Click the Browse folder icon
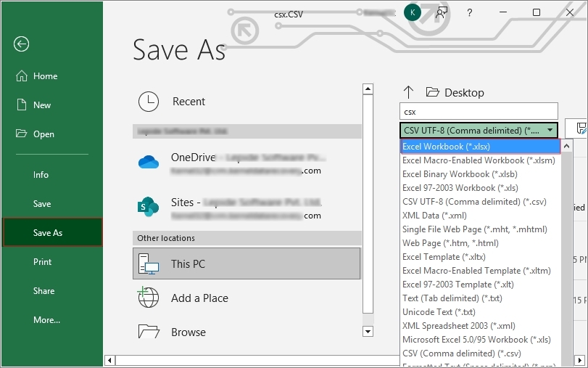 149,331
